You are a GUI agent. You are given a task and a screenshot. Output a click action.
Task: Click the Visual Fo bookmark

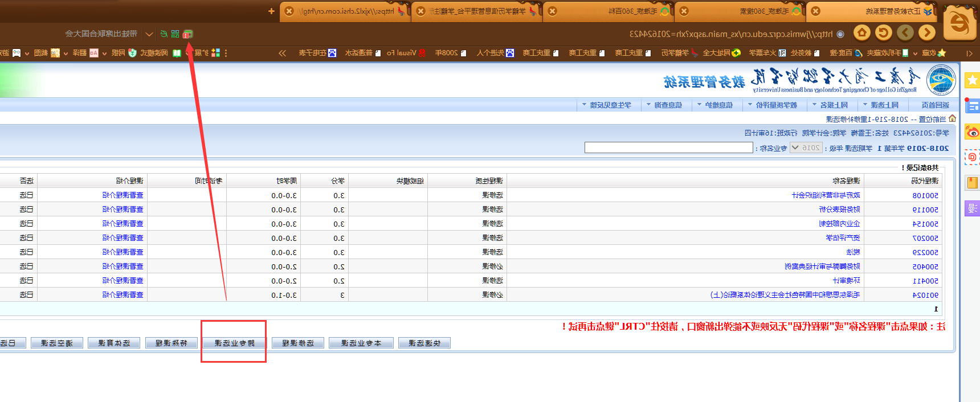tap(406, 53)
